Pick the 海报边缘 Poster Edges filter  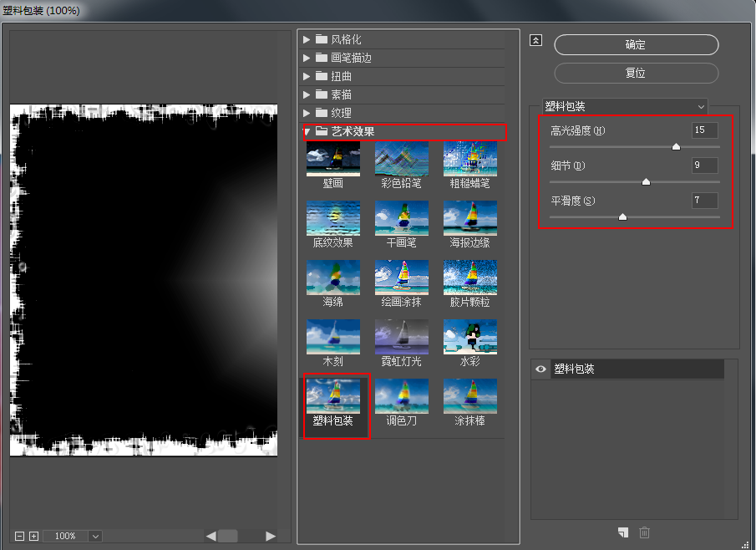(x=469, y=217)
